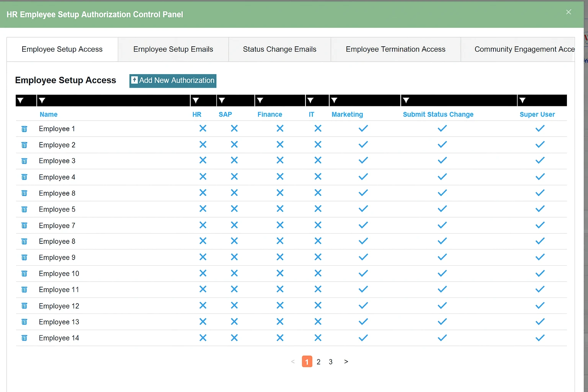Toggle SAP access for Employee 3

tap(234, 160)
